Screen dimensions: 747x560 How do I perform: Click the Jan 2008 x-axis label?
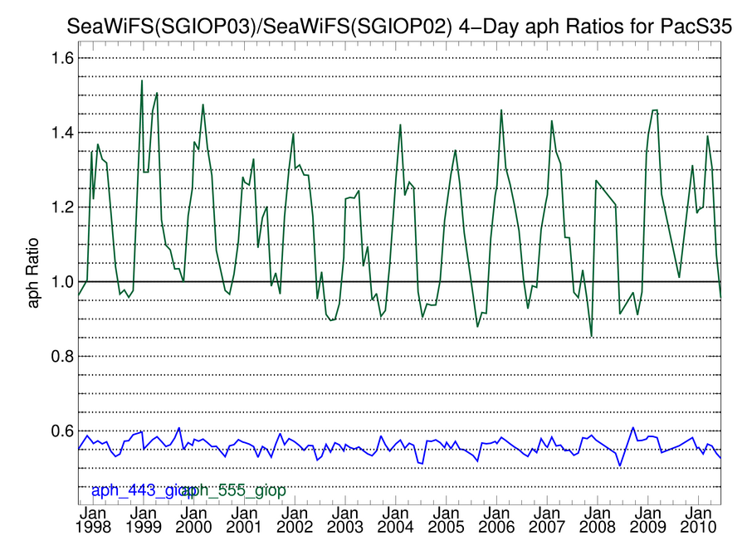click(598, 520)
